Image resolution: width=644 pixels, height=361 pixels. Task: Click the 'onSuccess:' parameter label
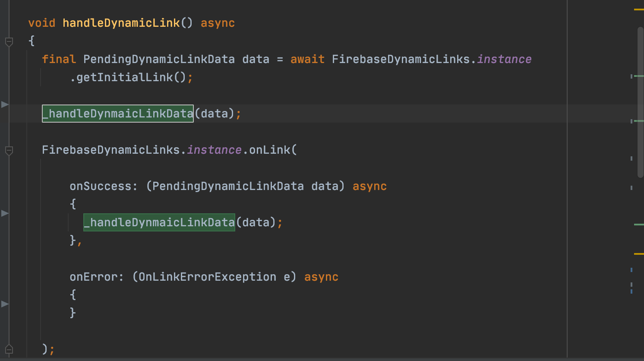point(104,186)
